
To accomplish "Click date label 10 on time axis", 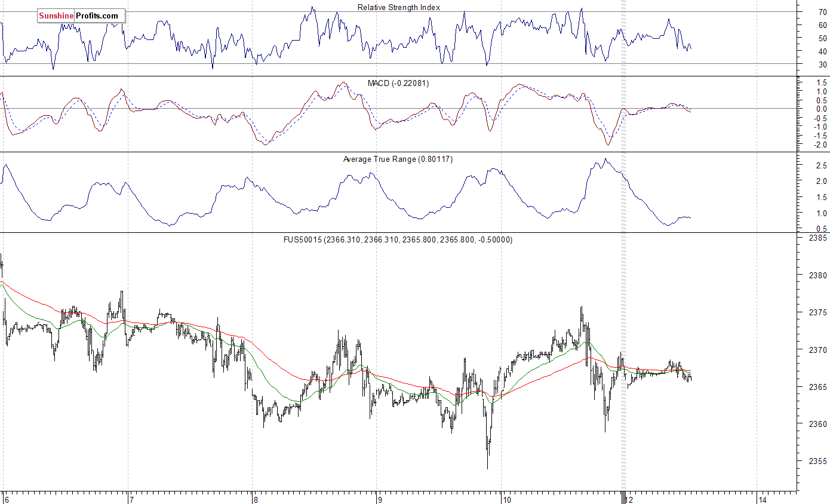I will [x=506, y=499].
